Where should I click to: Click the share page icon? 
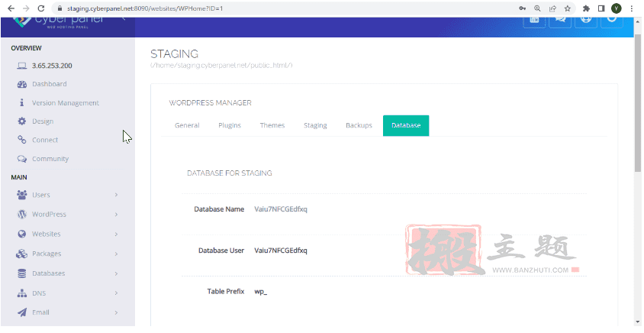552,8
